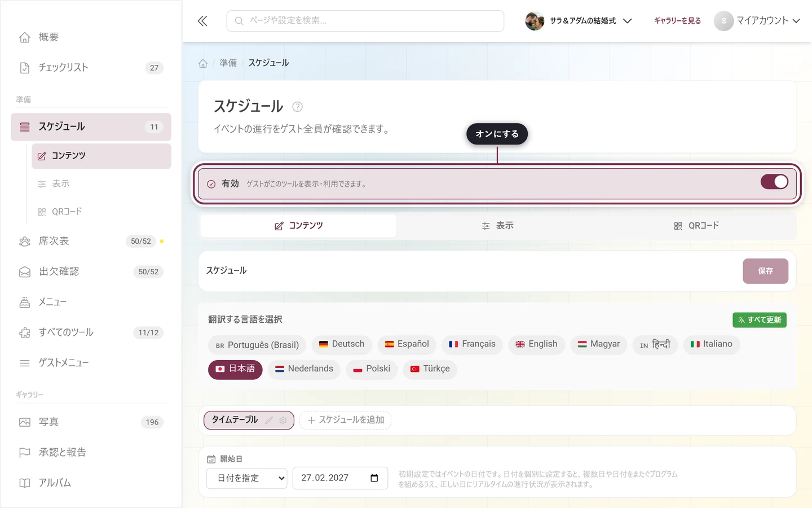The image size is (812, 508).
Task: Switch to the QRコード tab
Action: [x=696, y=226]
